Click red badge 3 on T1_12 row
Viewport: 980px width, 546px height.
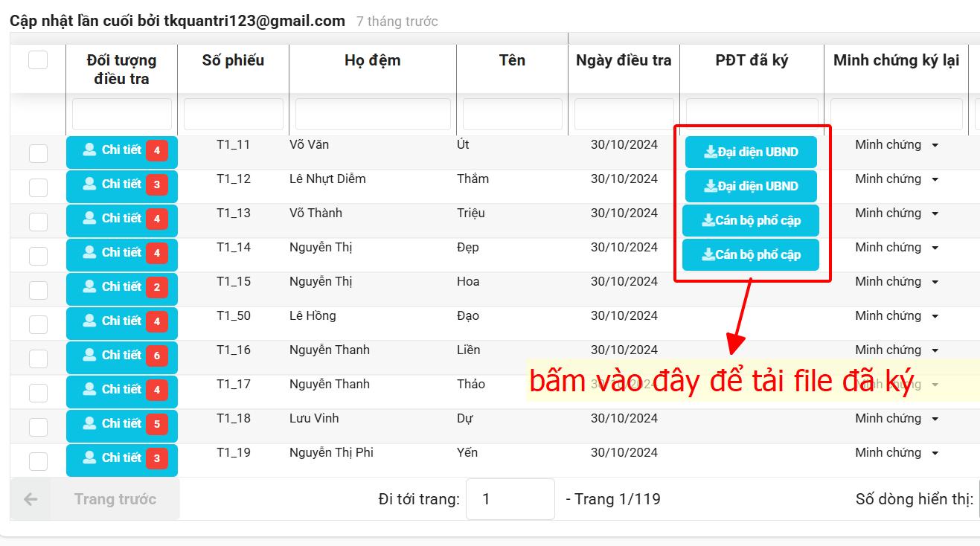point(156,185)
